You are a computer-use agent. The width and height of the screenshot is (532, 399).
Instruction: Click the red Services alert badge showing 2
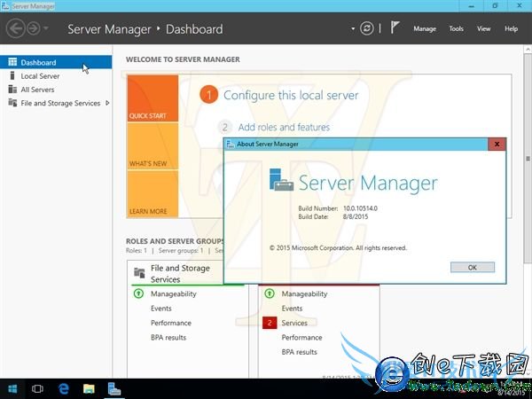pyautogui.click(x=270, y=323)
